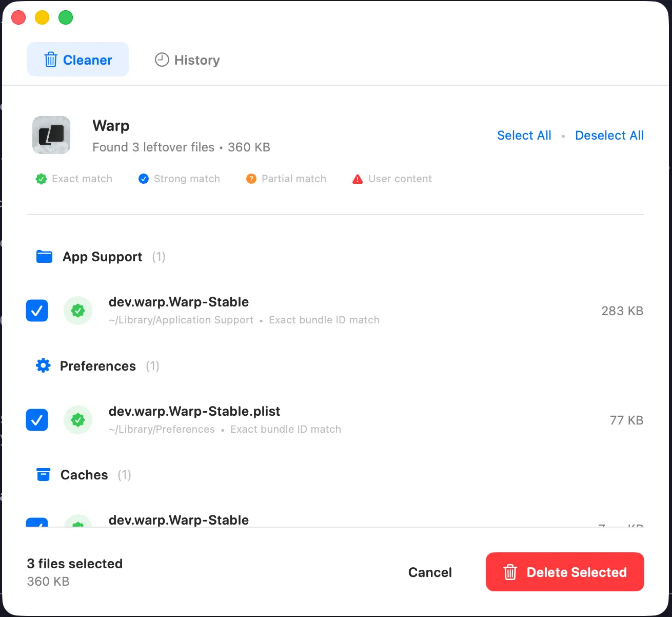Screen dimensions: 672x617
Task: Switch to the Cleaner tab
Action: point(77,60)
